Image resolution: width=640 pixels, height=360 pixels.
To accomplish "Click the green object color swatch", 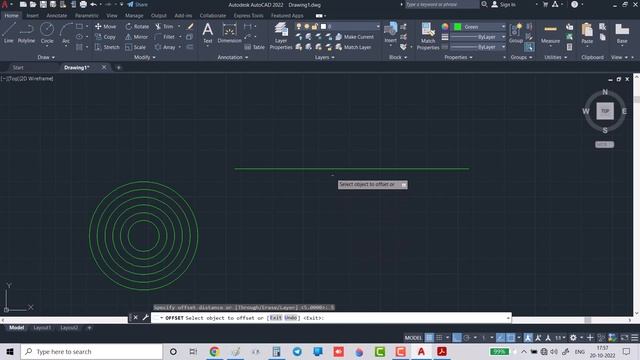I will pos(458,27).
